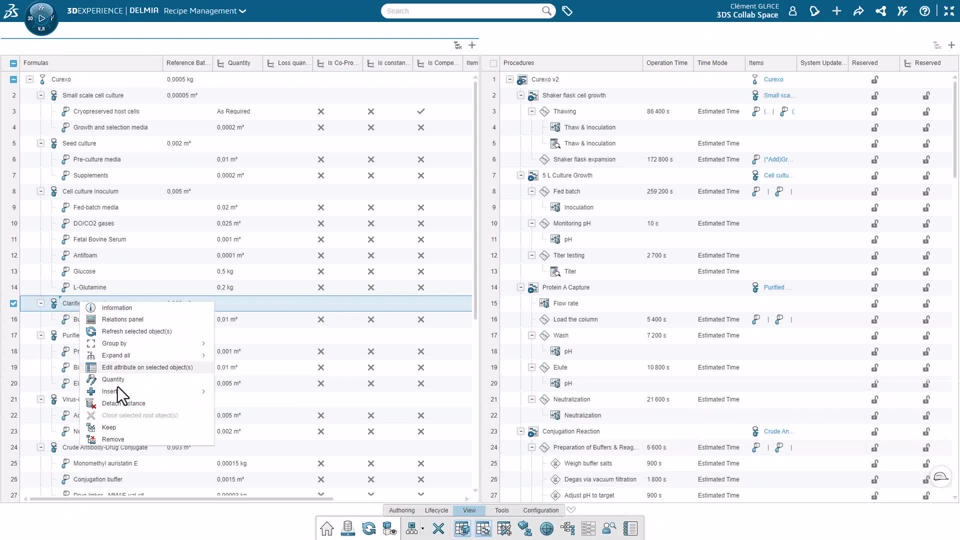The height and width of the screenshot is (540, 960).
Task: Click the Operation Time column header
Action: [x=667, y=63]
